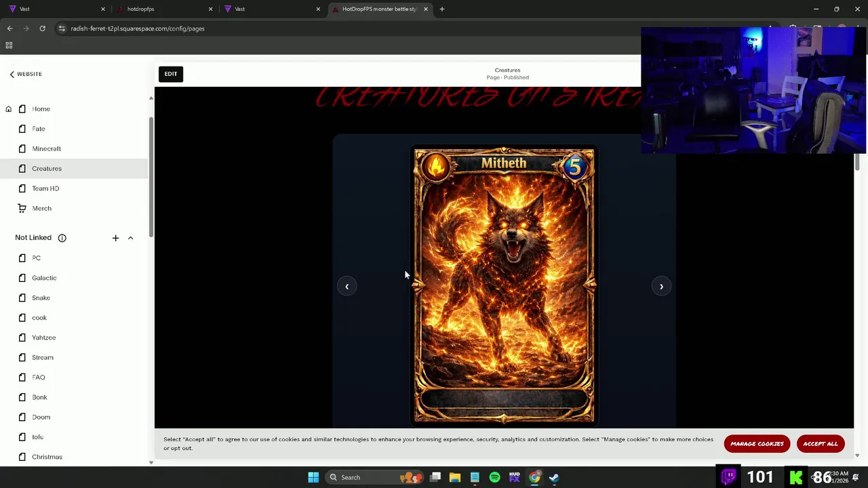The image size is (868, 488).
Task: Open the Doom page
Action: coord(41,417)
